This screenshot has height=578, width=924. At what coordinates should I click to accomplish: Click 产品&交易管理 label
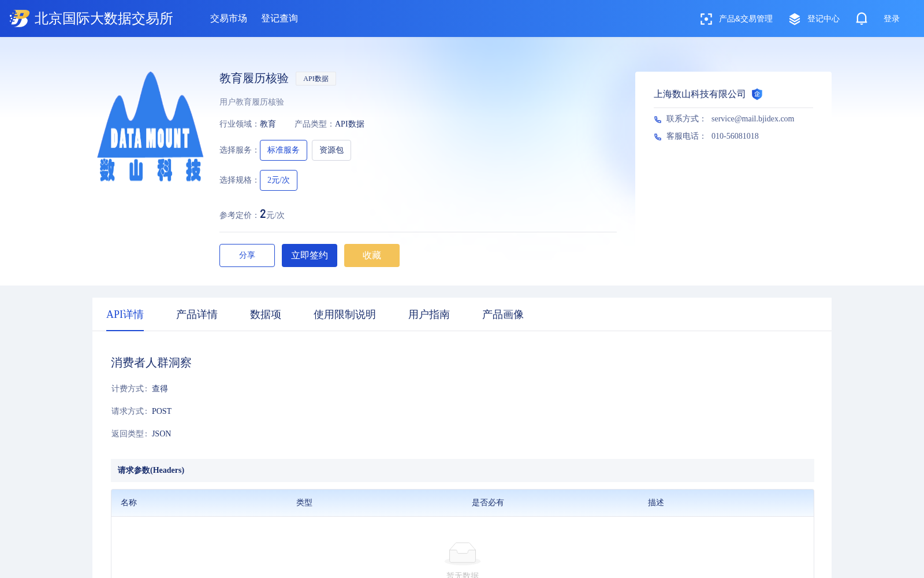pos(746,19)
